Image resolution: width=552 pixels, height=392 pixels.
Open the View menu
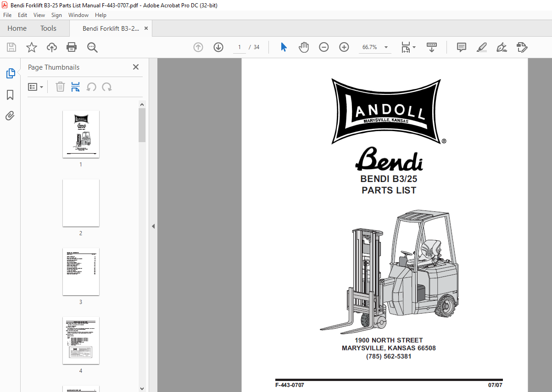[39, 15]
